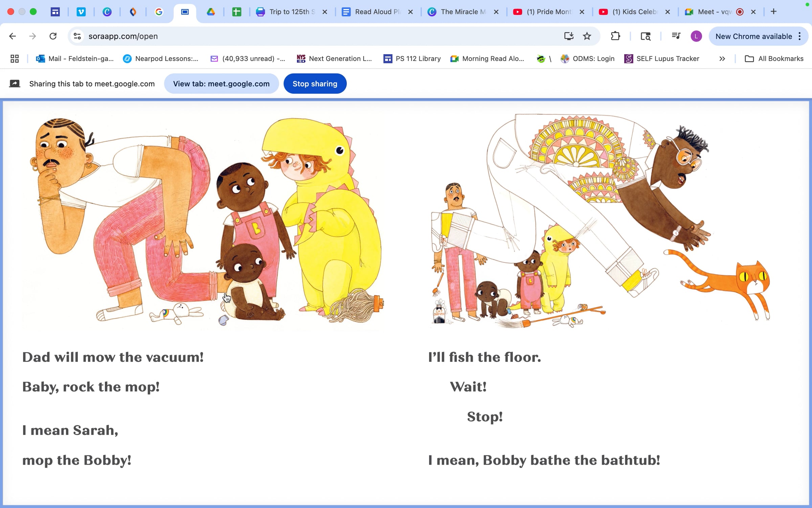Screen dimensions: 812x508
Task: Click the word "Stop!" on right page
Action: pyautogui.click(x=485, y=417)
